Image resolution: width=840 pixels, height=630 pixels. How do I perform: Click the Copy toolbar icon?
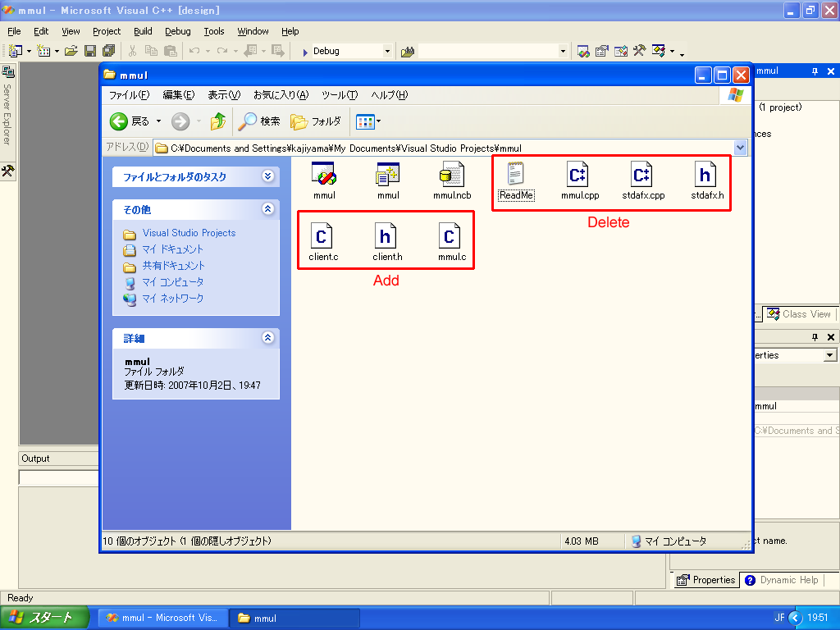[152, 51]
